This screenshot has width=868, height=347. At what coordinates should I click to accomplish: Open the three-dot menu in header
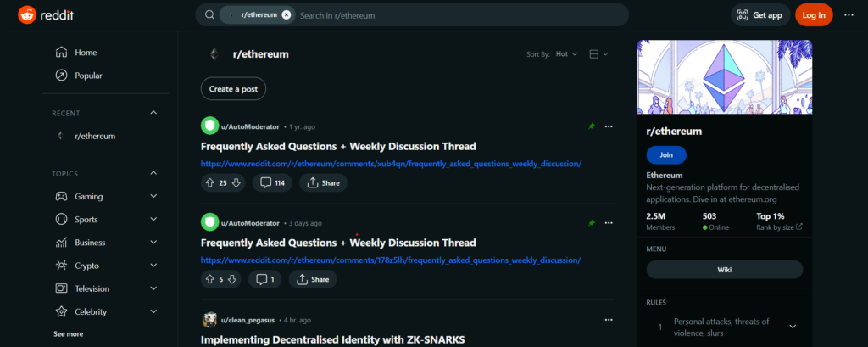849,15
